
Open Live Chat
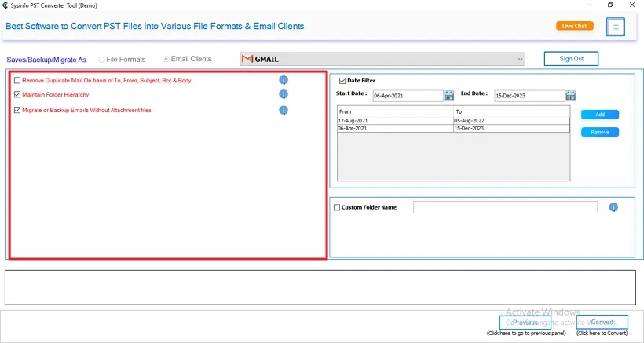[575, 26]
